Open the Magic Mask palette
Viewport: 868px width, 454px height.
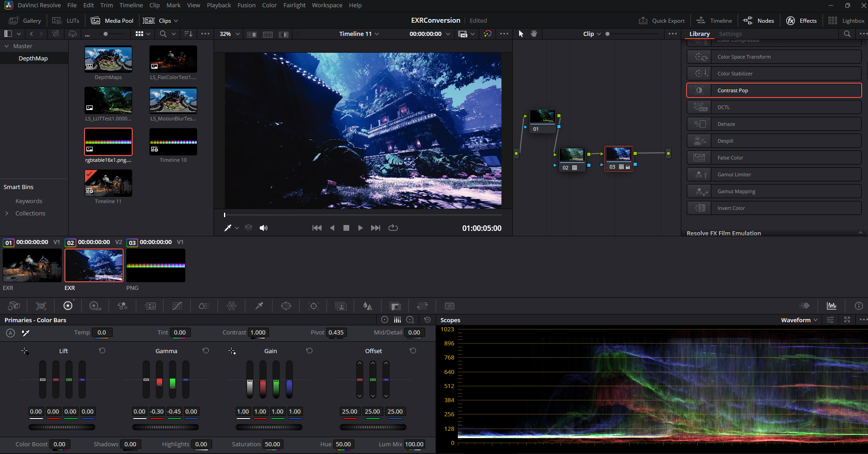pos(341,306)
